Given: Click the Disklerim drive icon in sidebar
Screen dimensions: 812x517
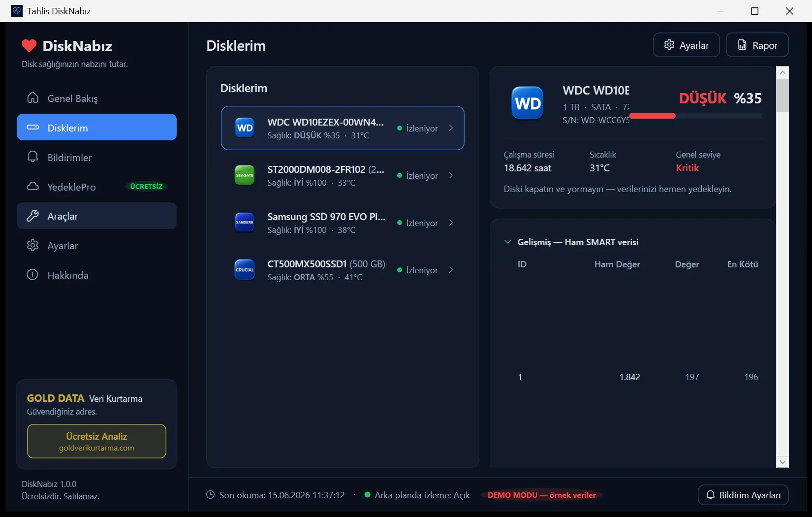Looking at the screenshot, I should point(32,128).
